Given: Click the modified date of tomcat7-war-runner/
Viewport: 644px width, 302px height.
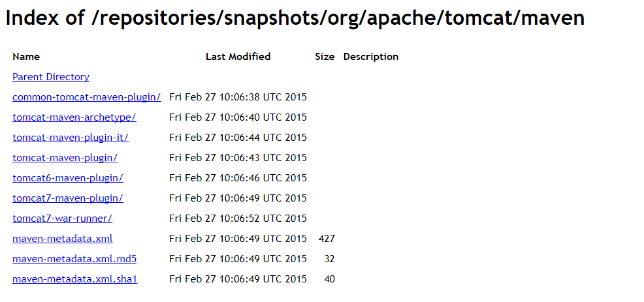Looking at the screenshot, I should click(x=238, y=219).
